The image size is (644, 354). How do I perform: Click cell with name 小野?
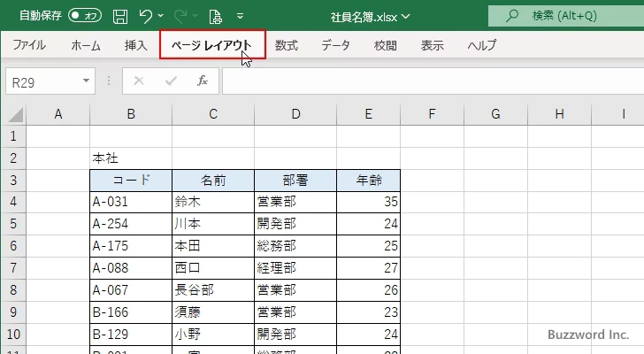(213, 335)
